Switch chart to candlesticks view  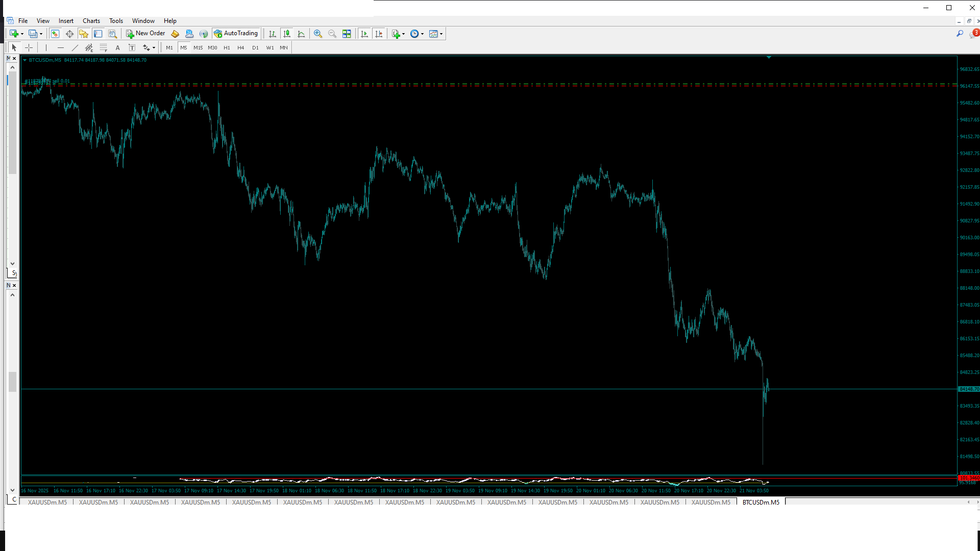coord(287,34)
